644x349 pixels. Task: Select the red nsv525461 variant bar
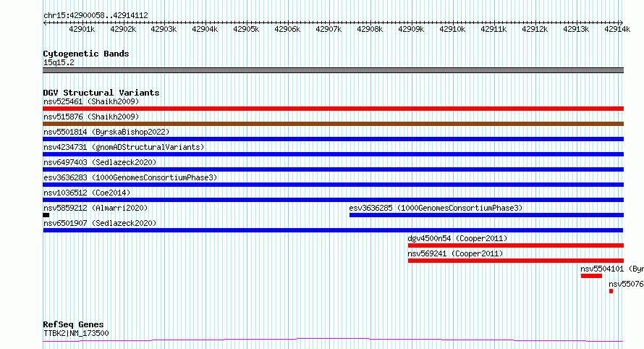click(333, 109)
